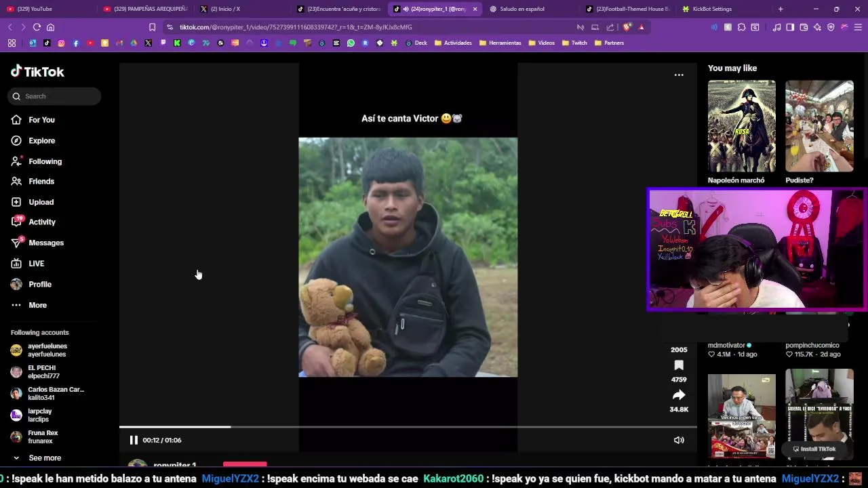The height and width of the screenshot is (488, 868).
Task: Open the WhatsApp bookmark icon
Action: point(351,43)
